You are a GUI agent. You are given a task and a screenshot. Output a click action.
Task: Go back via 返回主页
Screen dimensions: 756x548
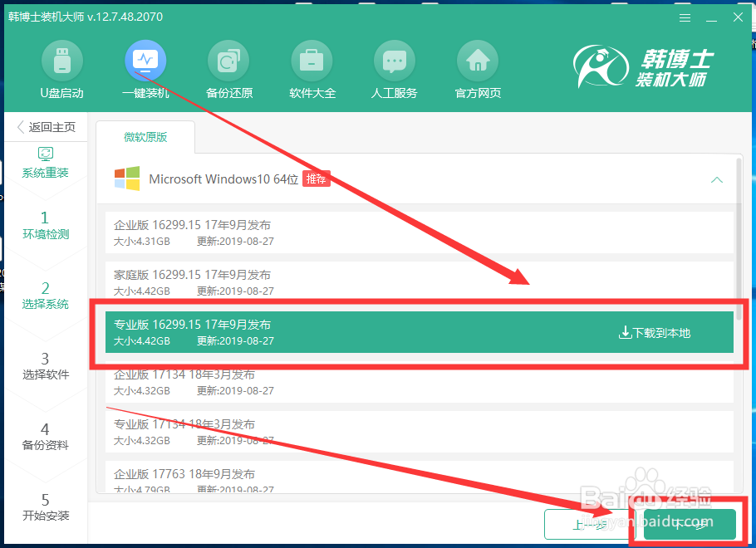pos(47,127)
